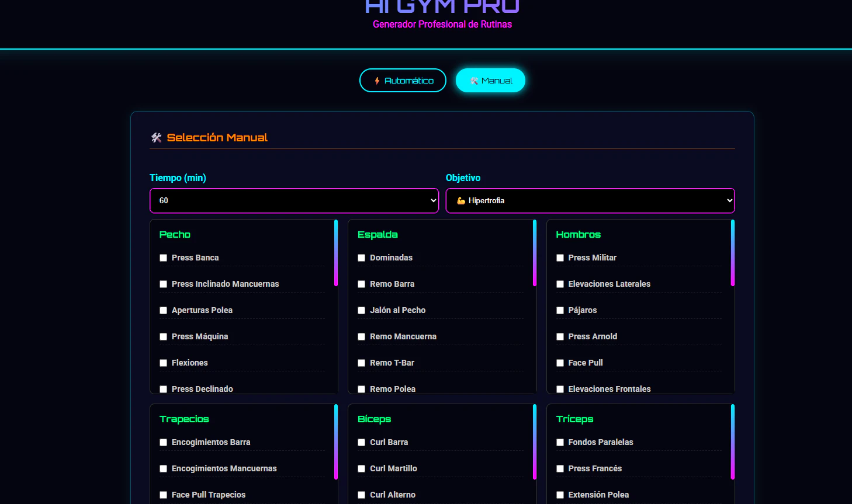Check the Press Militar checkbox

click(x=560, y=258)
